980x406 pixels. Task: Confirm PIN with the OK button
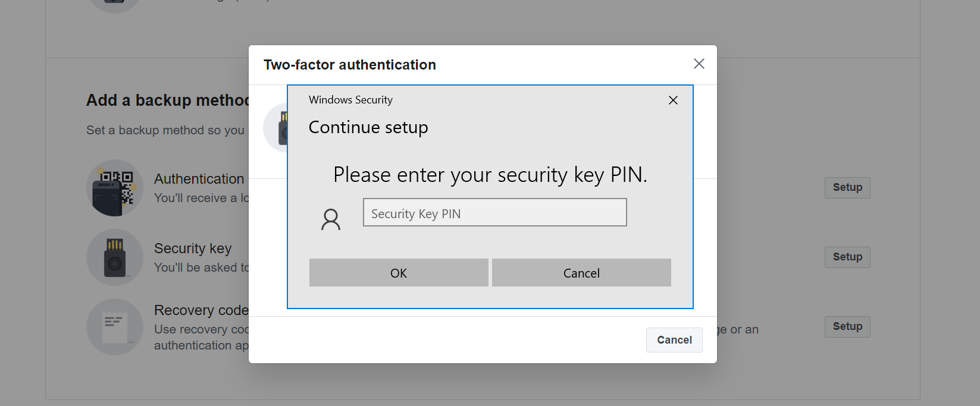pos(399,273)
